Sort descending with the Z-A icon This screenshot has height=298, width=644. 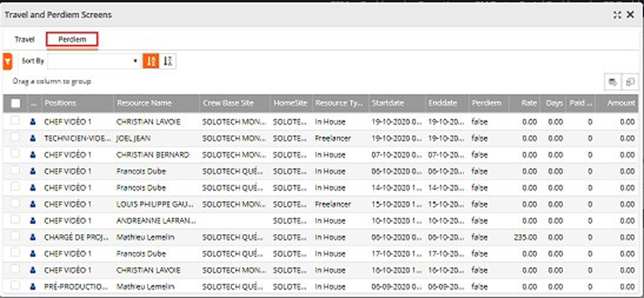tap(168, 61)
